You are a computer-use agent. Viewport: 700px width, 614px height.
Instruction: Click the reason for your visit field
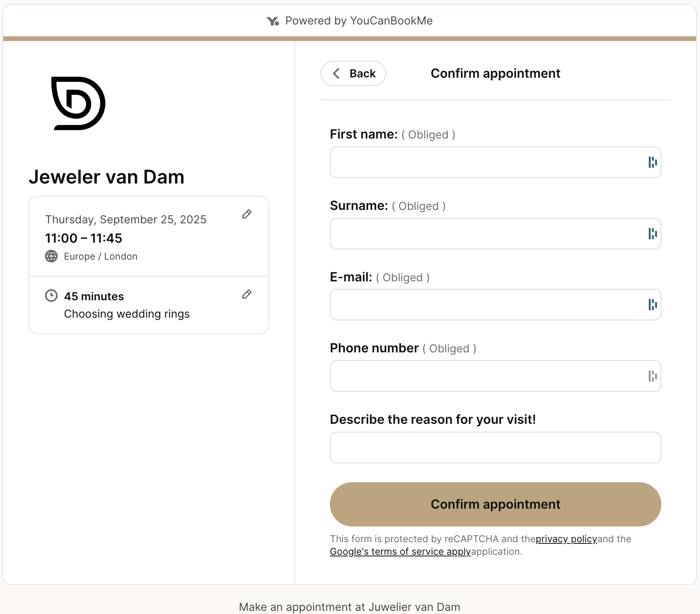click(495, 447)
